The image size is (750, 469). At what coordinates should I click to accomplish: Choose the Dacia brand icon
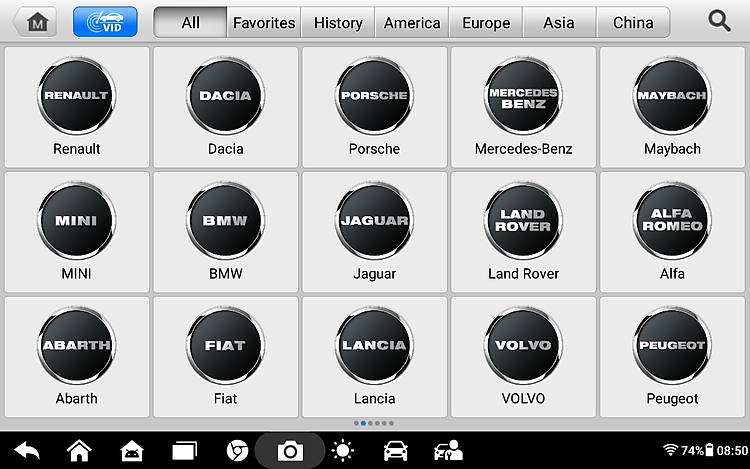pyautogui.click(x=225, y=96)
